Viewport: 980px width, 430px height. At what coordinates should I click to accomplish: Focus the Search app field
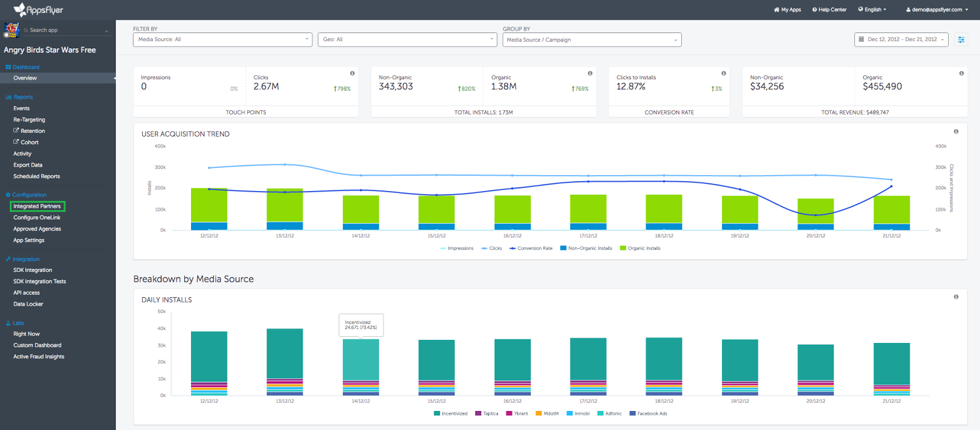63,30
